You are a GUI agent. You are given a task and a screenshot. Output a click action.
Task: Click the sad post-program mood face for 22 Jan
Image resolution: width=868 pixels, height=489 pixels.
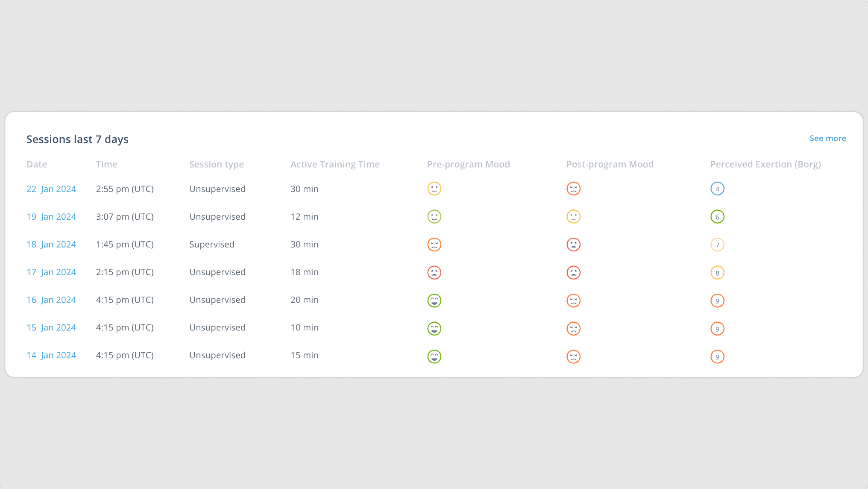click(x=573, y=189)
